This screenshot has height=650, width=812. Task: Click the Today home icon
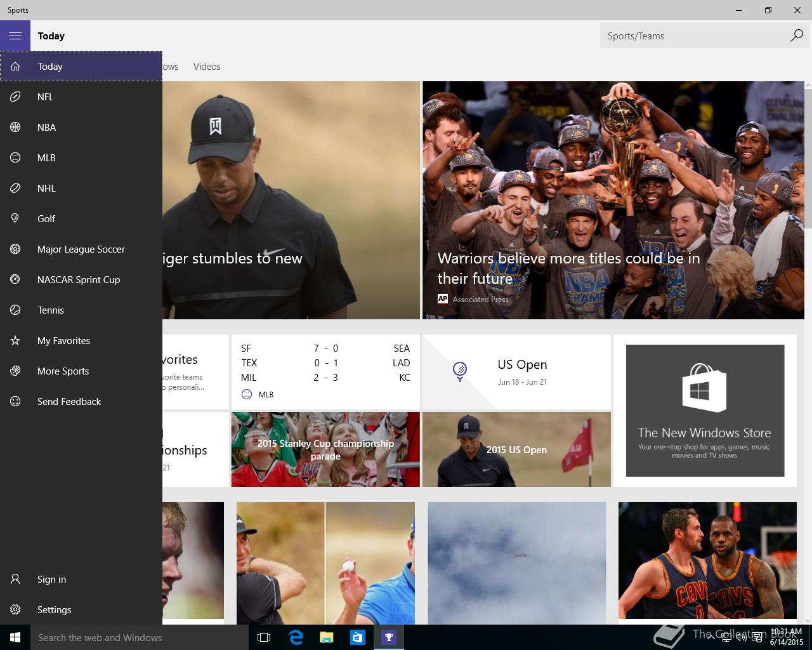15,66
